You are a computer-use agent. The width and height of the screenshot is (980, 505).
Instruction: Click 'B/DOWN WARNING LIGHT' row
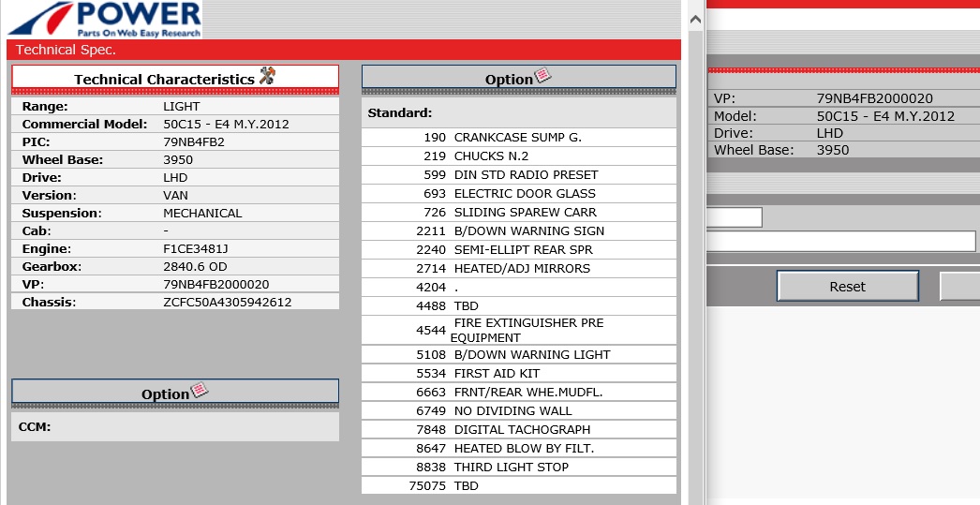coord(519,354)
